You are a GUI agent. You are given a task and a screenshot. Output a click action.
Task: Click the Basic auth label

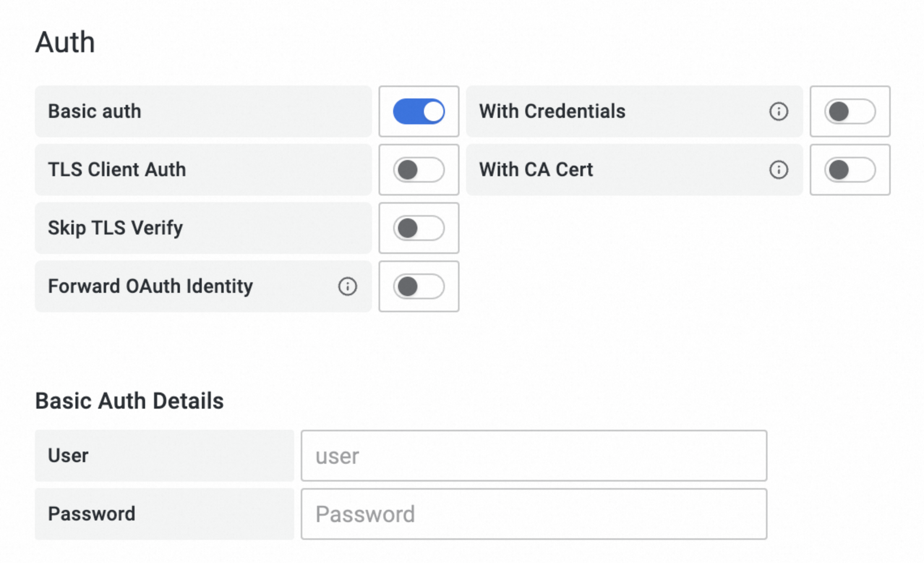pyautogui.click(x=94, y=111)
